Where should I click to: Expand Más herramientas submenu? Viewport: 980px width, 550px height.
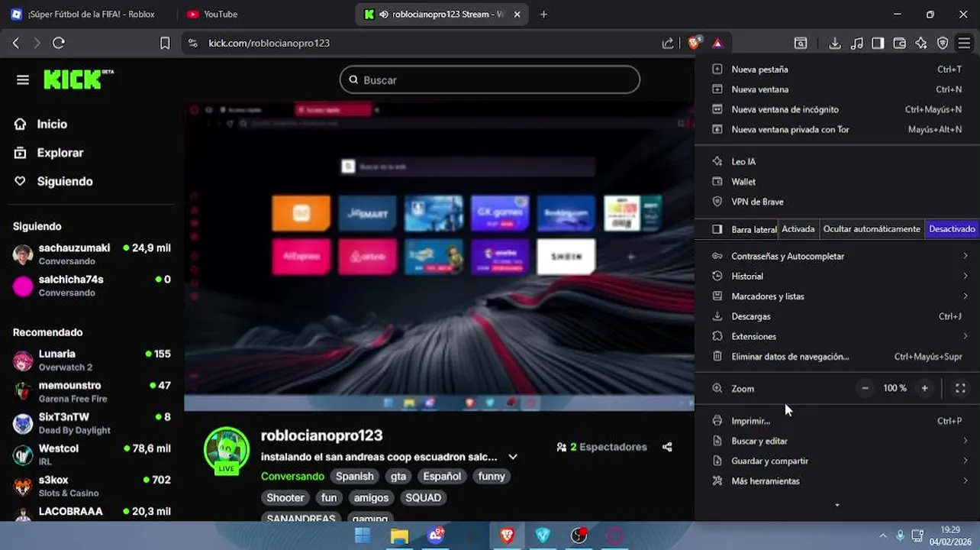click(837, 480)
